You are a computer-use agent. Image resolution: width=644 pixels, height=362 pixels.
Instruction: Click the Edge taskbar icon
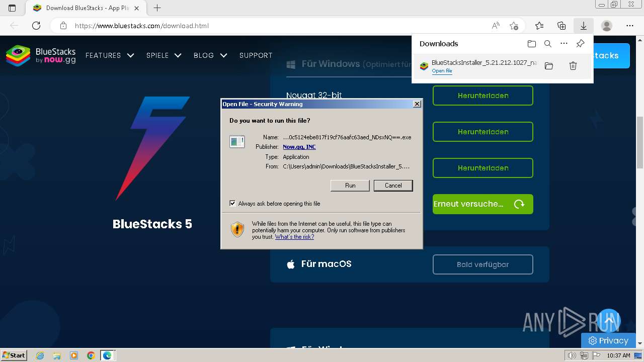(108, 355)
